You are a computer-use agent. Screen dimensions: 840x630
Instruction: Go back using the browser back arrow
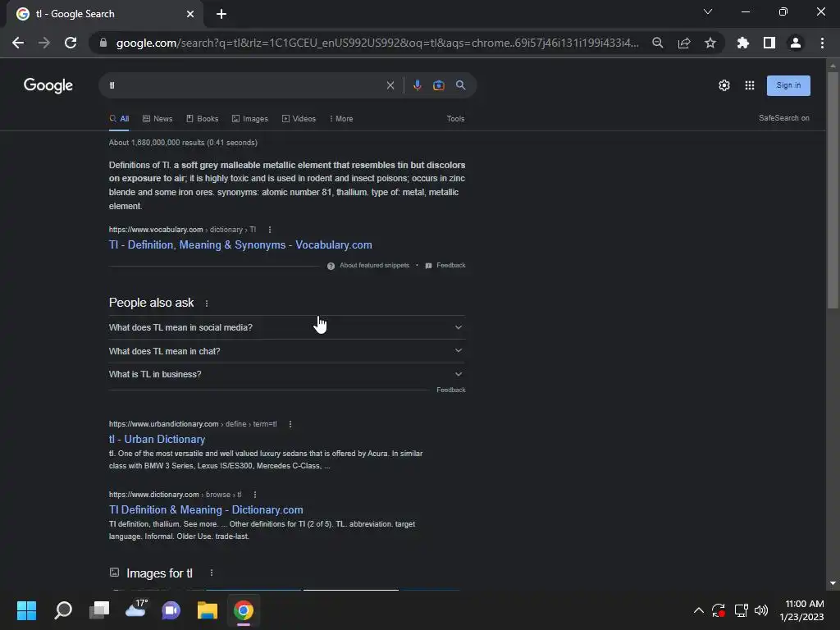pyautogui.click(x=18, y=43)
